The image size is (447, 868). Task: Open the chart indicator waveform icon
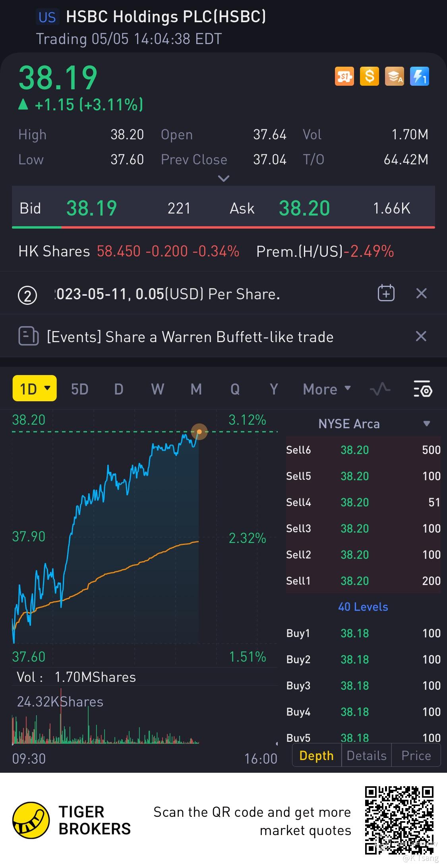tap(380, 389)
